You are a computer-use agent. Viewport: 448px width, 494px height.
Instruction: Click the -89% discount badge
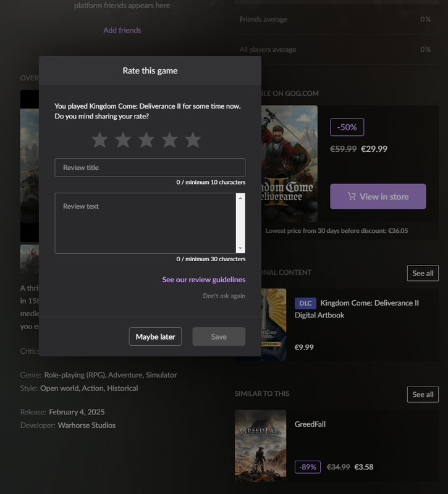(x=308, y=467)
